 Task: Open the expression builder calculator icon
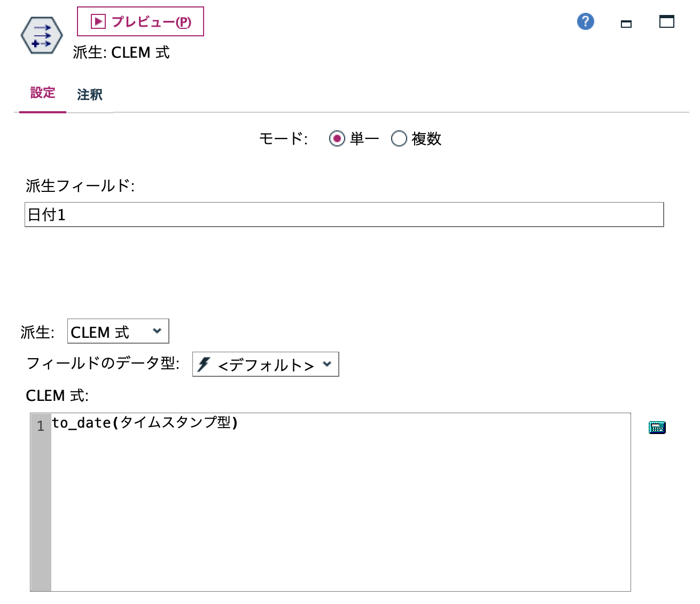(x=657, y=427)
